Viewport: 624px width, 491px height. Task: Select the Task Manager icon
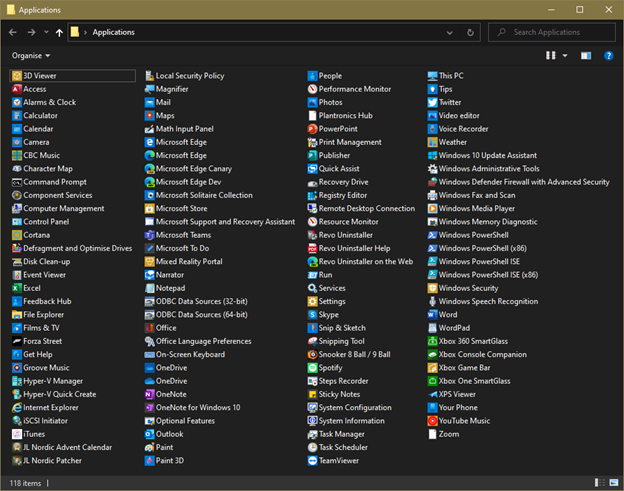[x=312, y=434]
